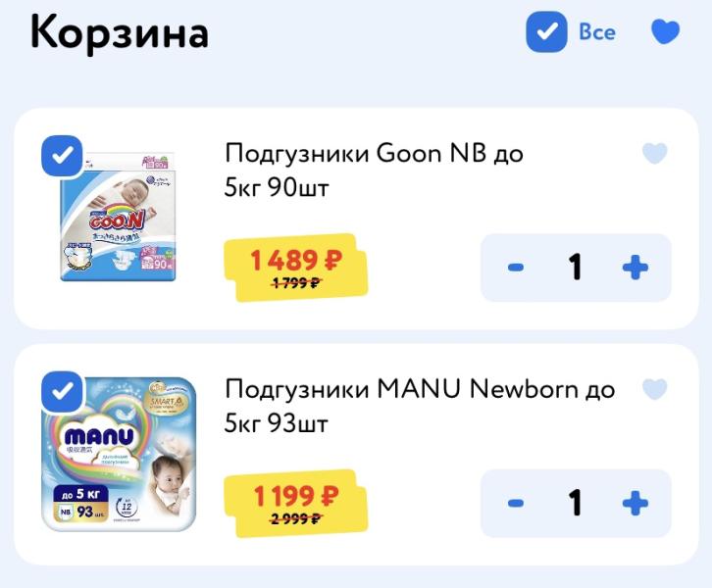The height and width of the screenshot is (588, 712).
Task: Click the MANU quantity value field
Action: (576, 504)
